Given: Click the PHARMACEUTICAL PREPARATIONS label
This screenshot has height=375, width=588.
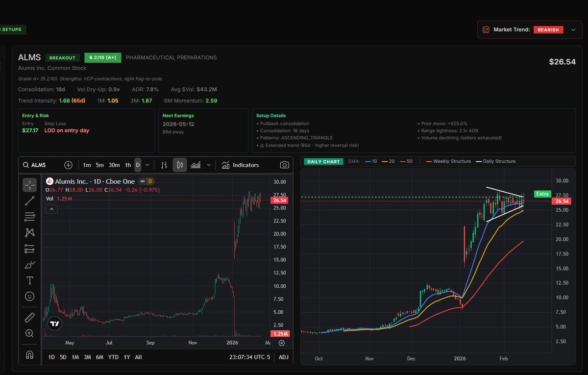Looking at the screenshot, I should pos(171,57).
